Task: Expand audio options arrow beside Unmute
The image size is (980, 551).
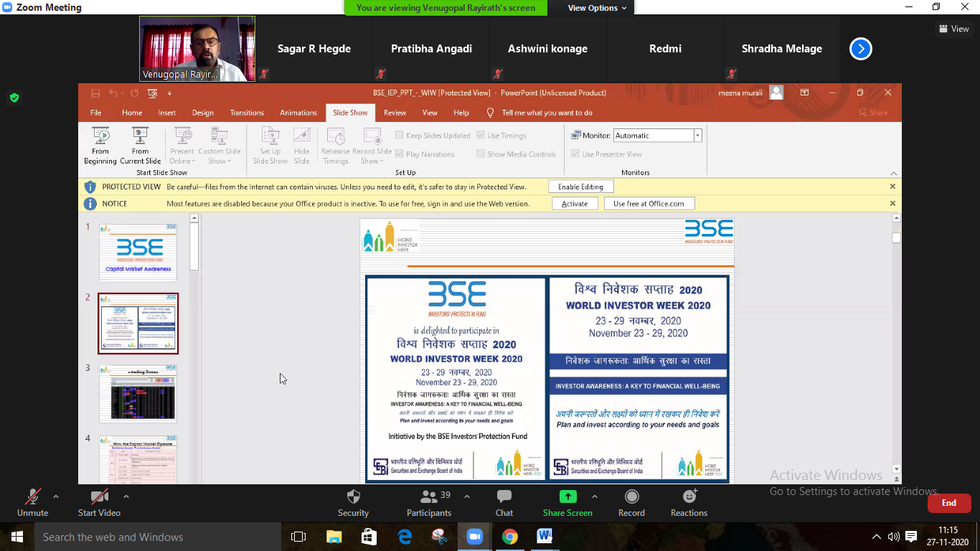Action: tap(56, 496)
